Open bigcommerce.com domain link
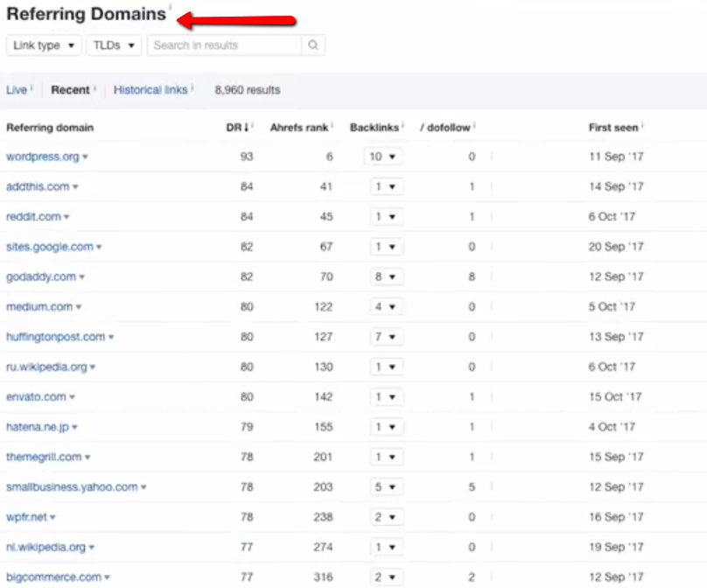 [x=53, y=577]
